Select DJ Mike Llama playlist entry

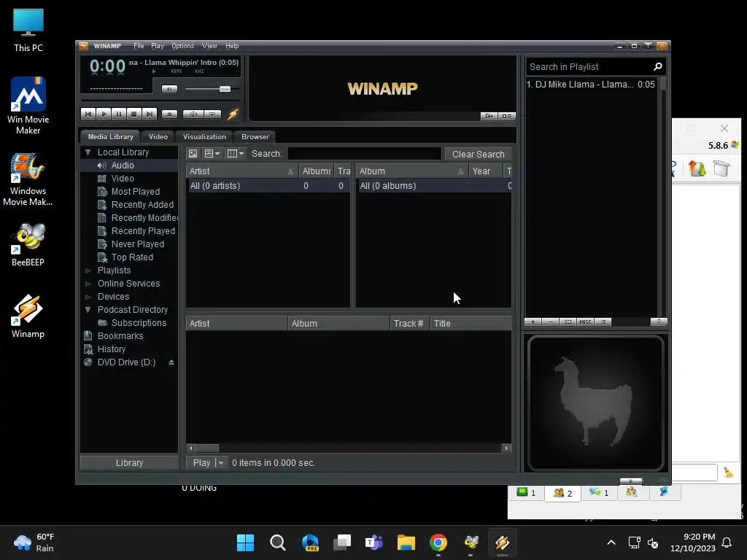[591, 85]
